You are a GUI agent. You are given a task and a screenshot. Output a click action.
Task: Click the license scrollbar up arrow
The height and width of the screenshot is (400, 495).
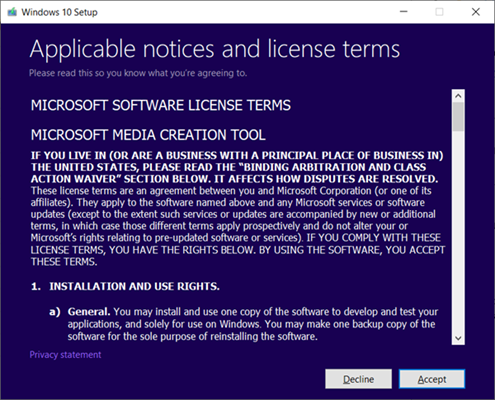[458, 96]
